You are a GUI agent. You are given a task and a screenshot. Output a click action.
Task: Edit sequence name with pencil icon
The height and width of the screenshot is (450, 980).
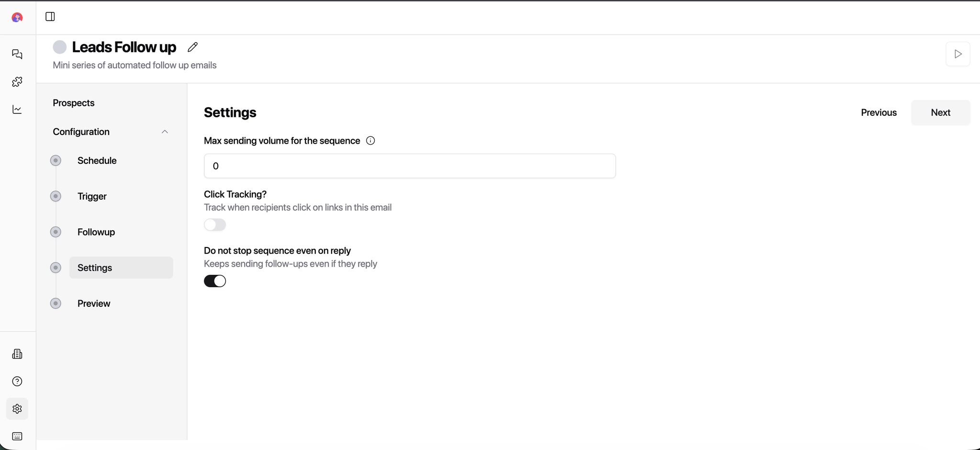pyautogui.click(x=193, y=47)
